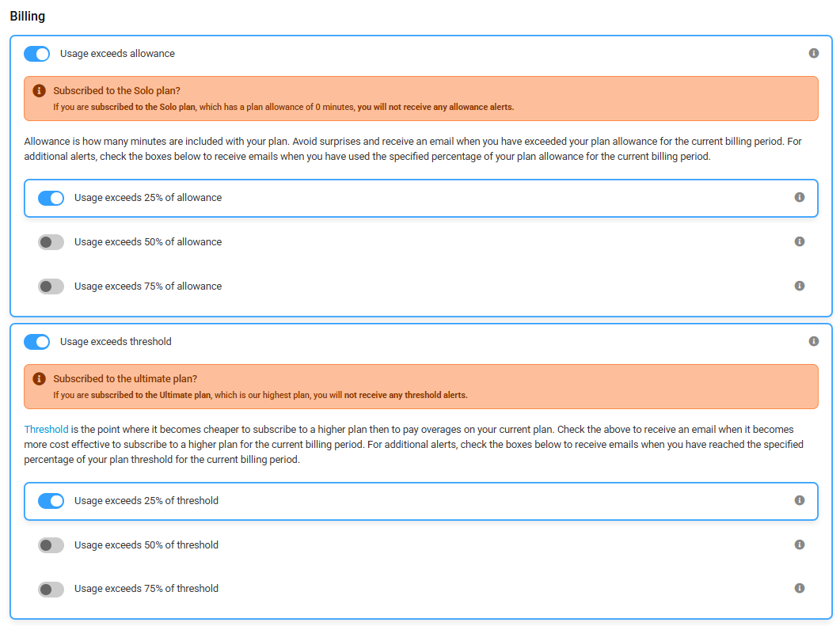Screen dimensions: 840x626
Task: Click warning icon in Solo plan banner
Action: tap(39, 90)
